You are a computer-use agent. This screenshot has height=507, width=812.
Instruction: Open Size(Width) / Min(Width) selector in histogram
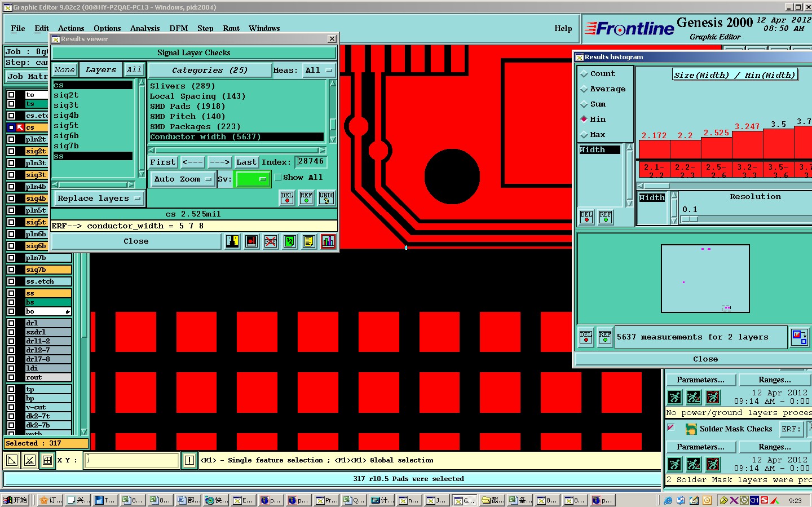pyautogui.click(x=735, y=75)
